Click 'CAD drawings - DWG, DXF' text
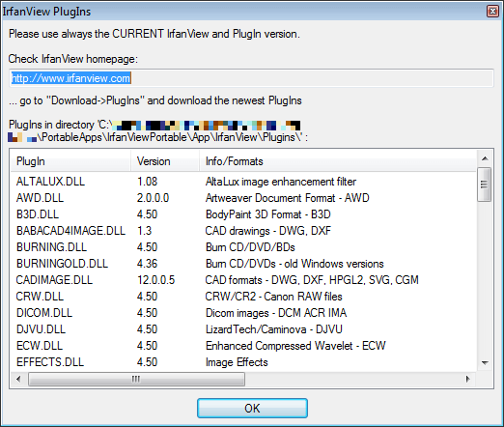Screen dimensions: 504x427 point(268,231)
